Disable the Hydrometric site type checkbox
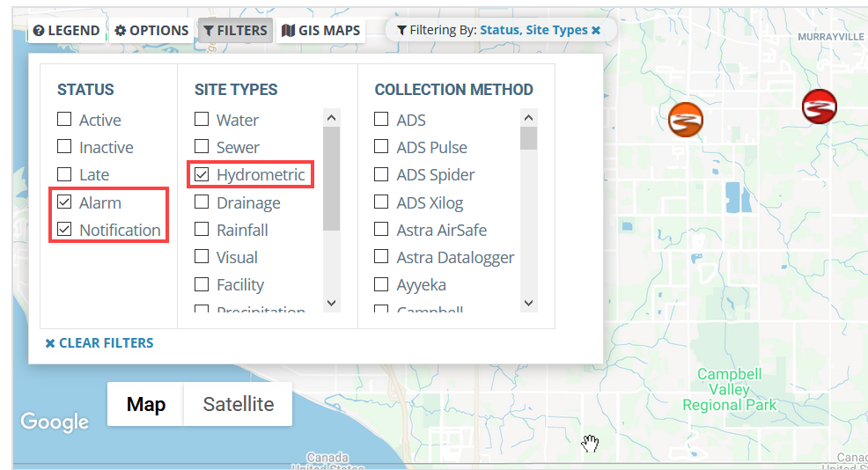The image size is (868, 470). coord(202,174)
